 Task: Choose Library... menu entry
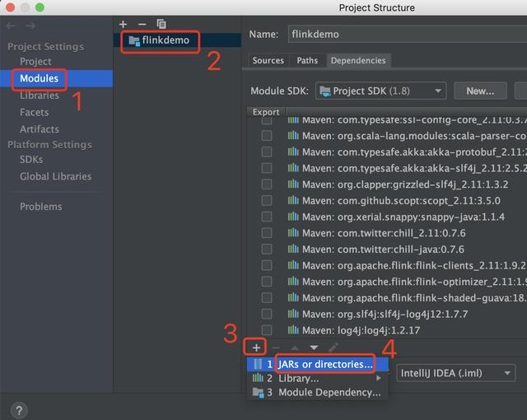point(318,378)
